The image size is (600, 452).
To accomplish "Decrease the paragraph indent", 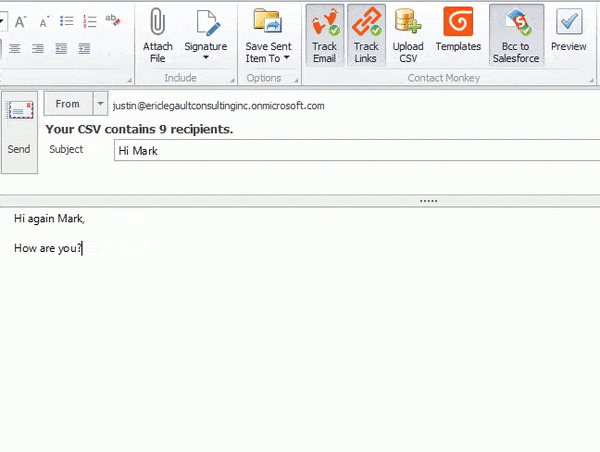I will click(x=61, y=49).
